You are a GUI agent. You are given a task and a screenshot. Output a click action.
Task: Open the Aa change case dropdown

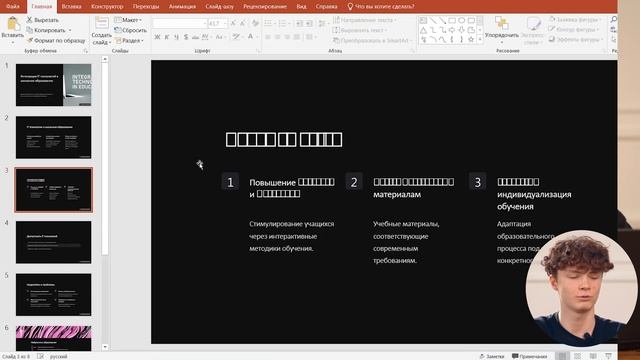[x=220, y=37]
